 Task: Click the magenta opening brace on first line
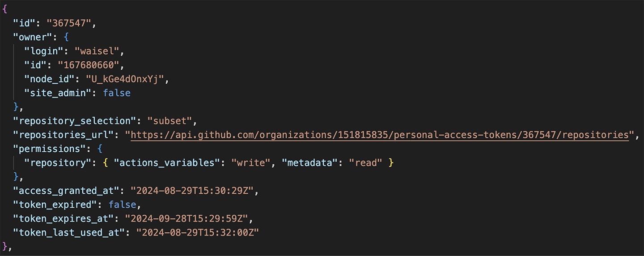tap(5, 9)
